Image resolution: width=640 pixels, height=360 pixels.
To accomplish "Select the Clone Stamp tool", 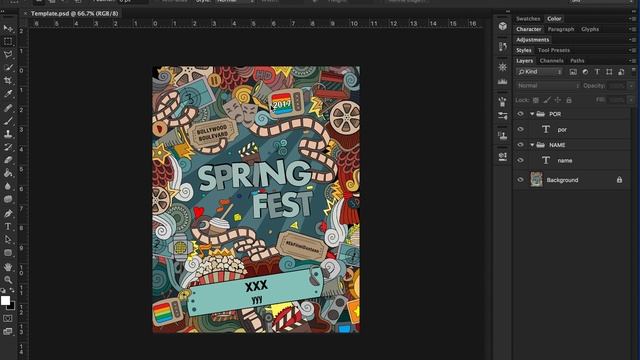I will click(8, 134).
